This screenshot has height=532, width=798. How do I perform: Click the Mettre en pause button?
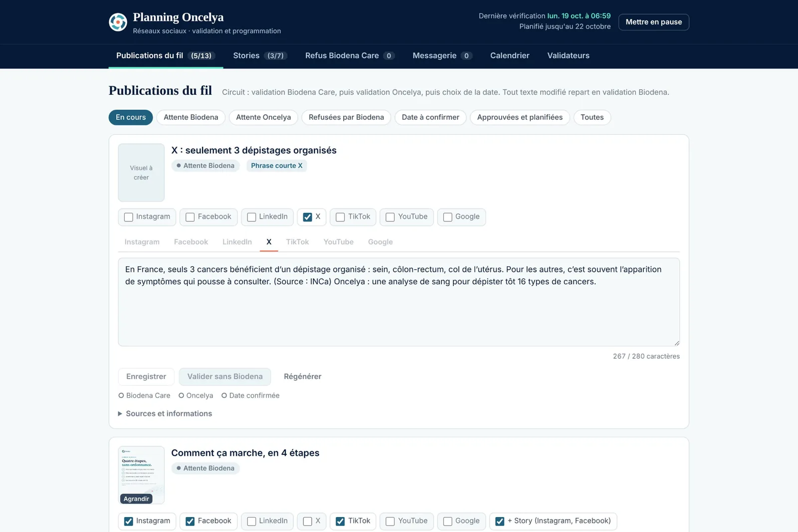[x=653, y=22]
